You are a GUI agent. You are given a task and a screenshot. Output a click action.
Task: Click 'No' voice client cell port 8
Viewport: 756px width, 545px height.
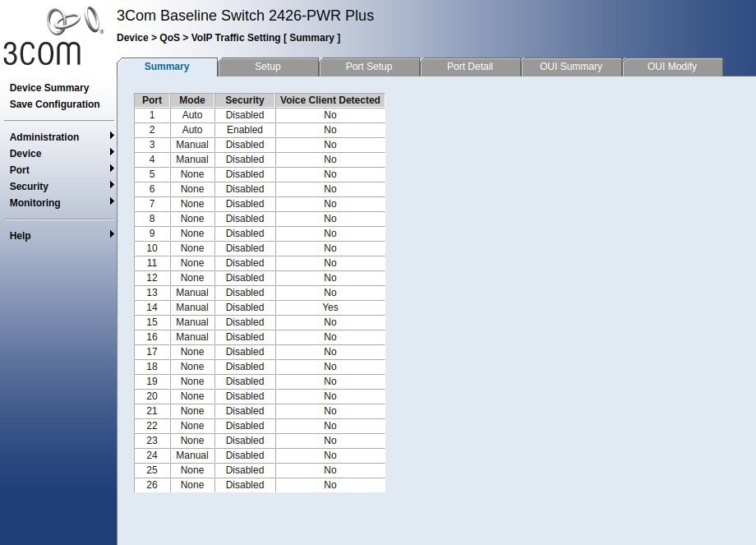click(x=330, y=219)
